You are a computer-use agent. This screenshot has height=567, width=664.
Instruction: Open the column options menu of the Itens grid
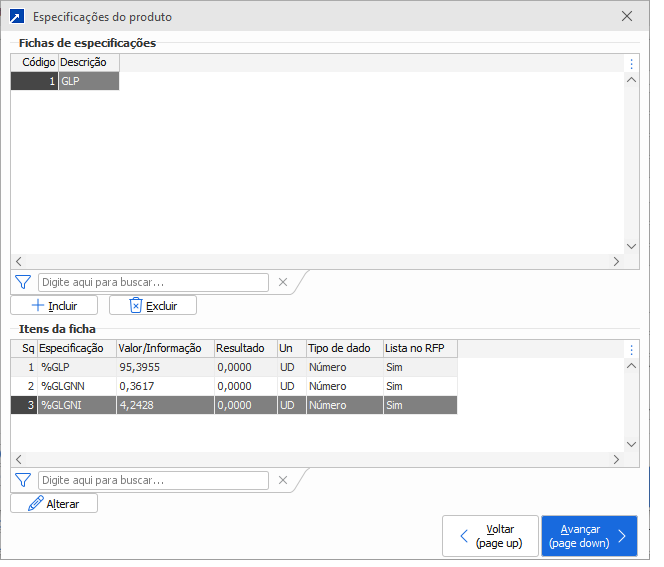coord(631,350)
